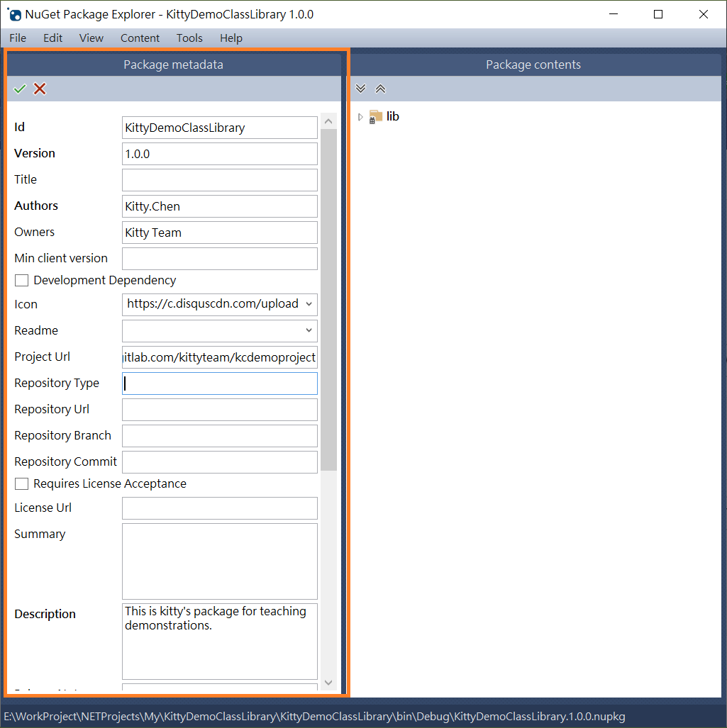Close the NuGet Package Explorer window
The height and width of the screenshot is (728, 727).
click(x=704, y=14)
